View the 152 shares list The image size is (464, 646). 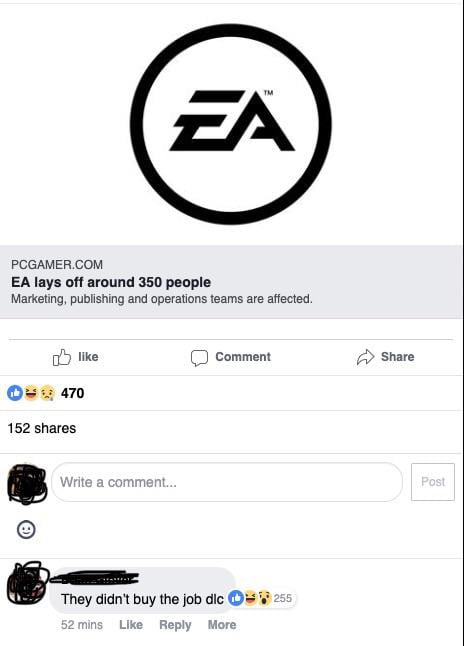coord(42,428)
